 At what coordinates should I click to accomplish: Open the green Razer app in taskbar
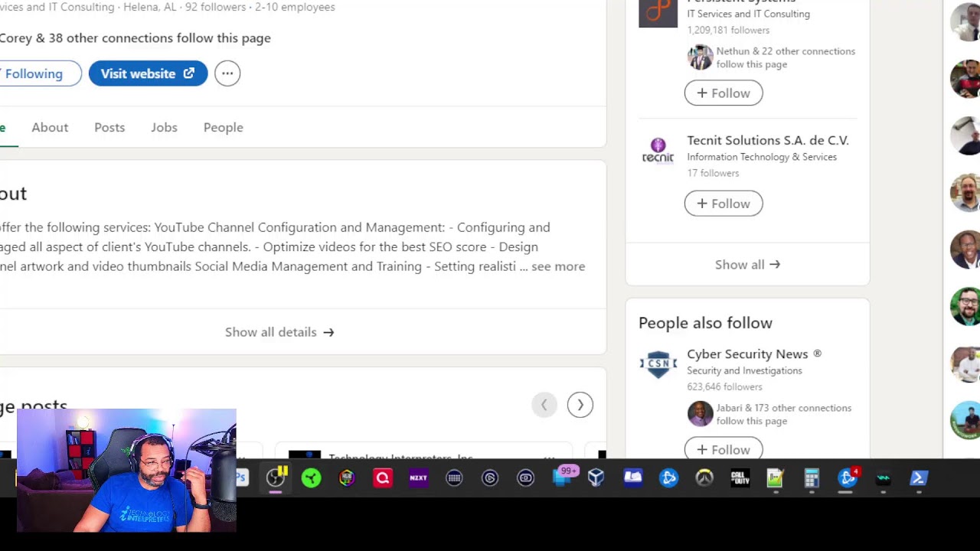[x=311, y=478]
